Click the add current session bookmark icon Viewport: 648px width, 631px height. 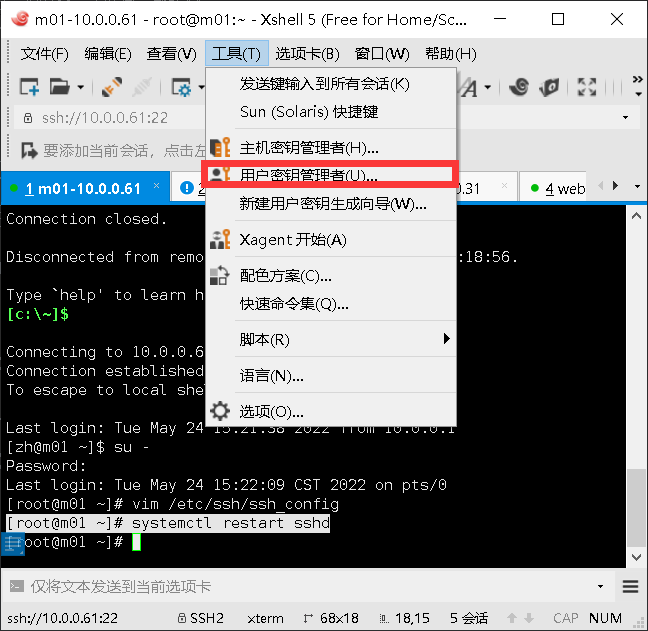[x=29, y=150]
